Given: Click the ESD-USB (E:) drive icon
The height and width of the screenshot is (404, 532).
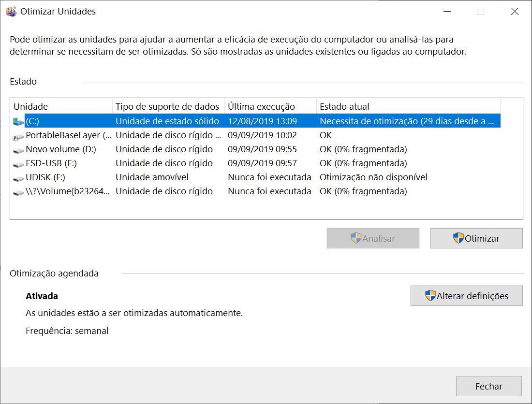Looking at the screenshot, I should pyautogui.click(x=18, y=164).
